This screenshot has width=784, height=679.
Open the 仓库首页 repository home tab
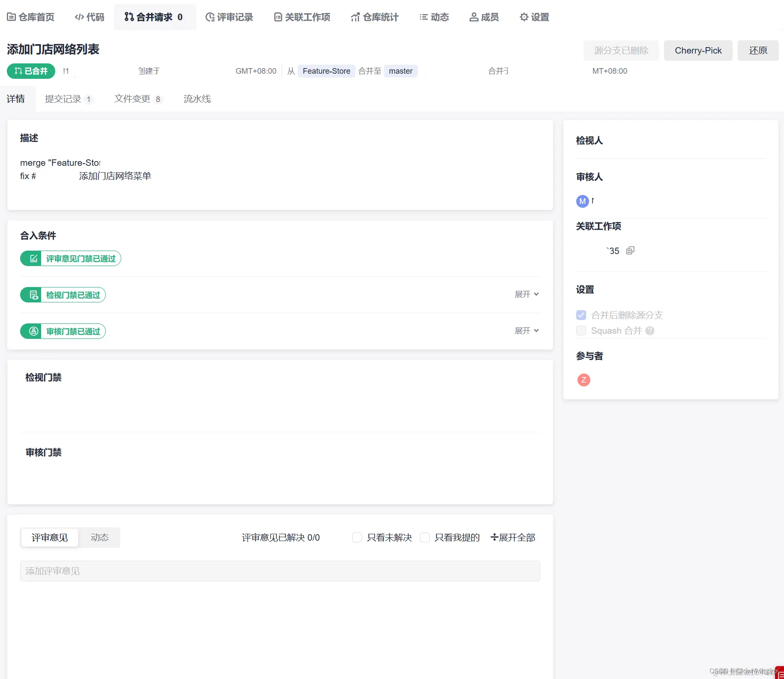31,17
